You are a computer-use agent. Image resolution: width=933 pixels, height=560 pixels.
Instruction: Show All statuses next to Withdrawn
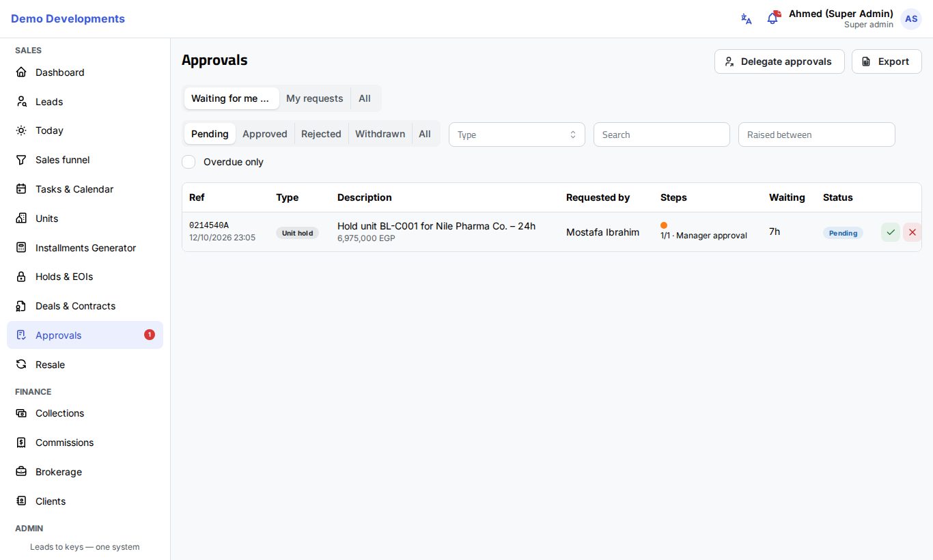[425, 134]
